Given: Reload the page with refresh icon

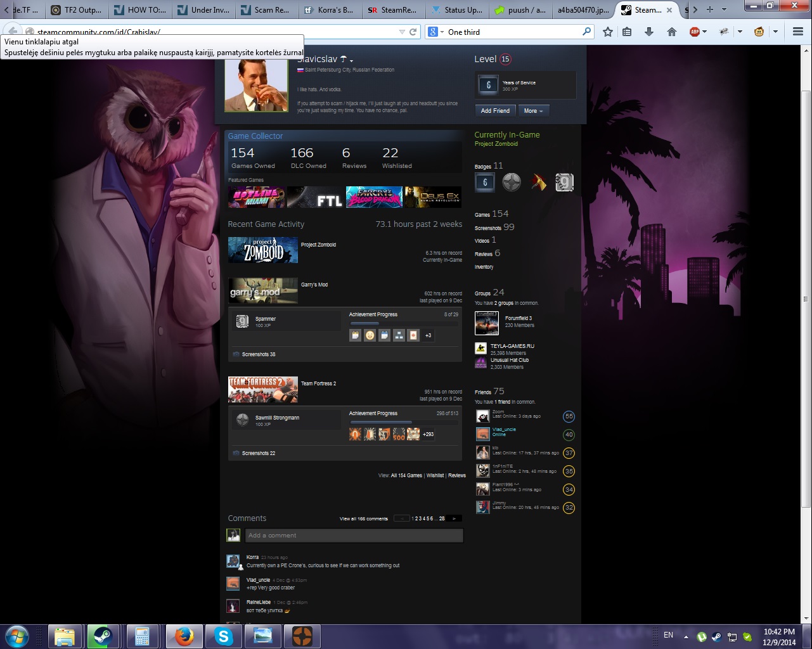Looking at the screenshot, I should pyautogui.click(x=413, y=32).
